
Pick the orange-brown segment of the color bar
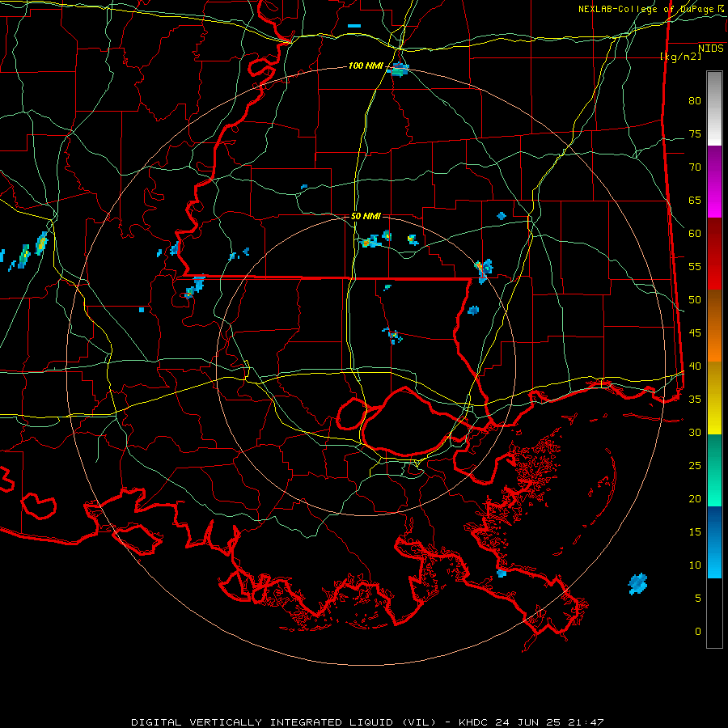(x=714, y=325)
